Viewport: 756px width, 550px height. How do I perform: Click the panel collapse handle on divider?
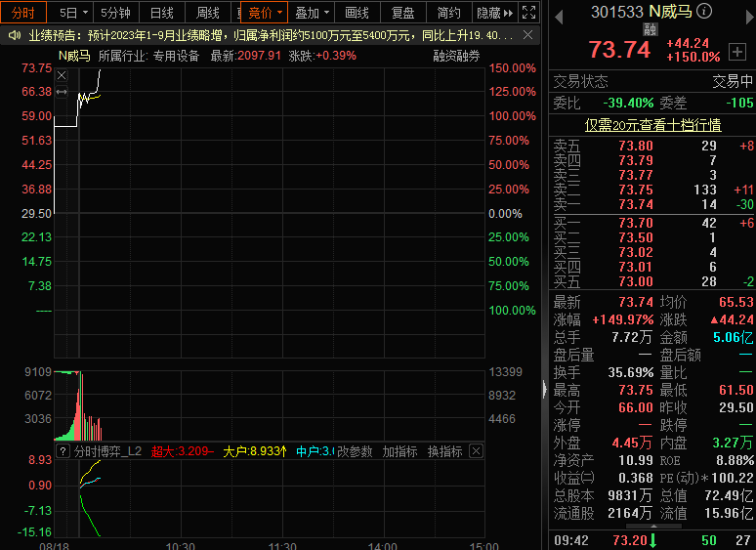545,389
